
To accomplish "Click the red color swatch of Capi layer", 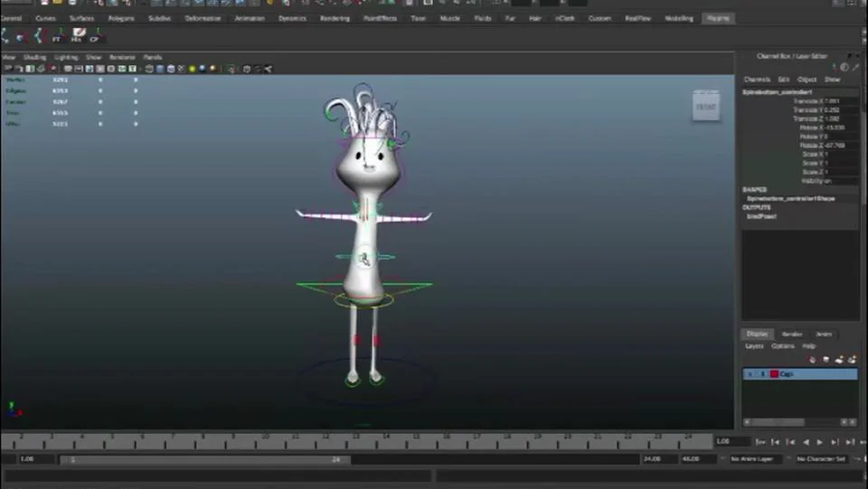I will point(774,374).
